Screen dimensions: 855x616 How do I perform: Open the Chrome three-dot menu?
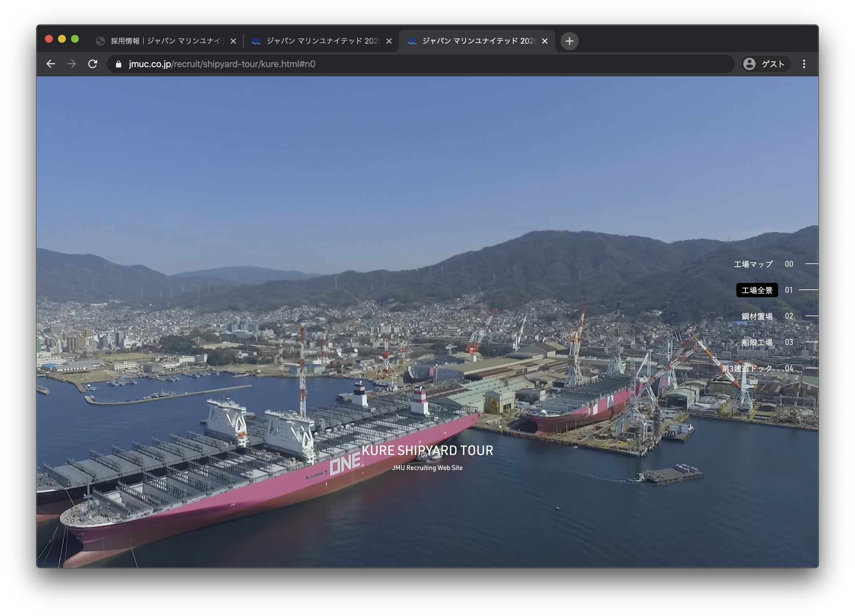click(x=804, y=64)
